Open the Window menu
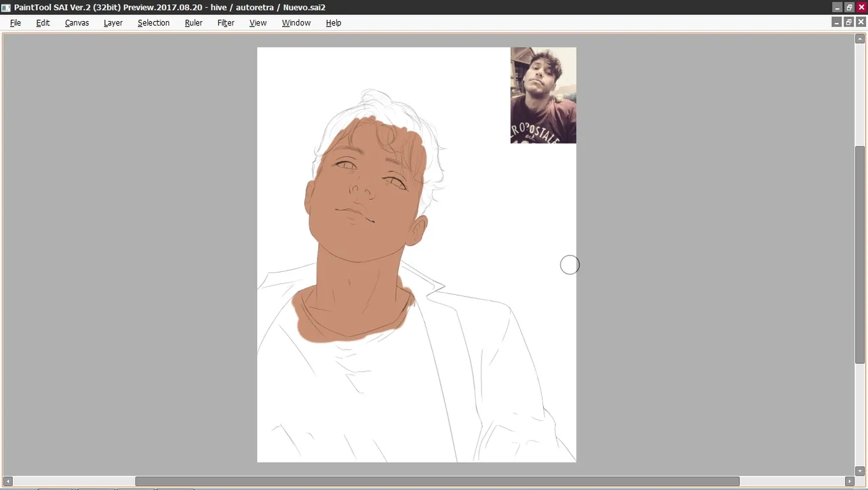Viewport: 868px width, 490px height. pos(296,22)
